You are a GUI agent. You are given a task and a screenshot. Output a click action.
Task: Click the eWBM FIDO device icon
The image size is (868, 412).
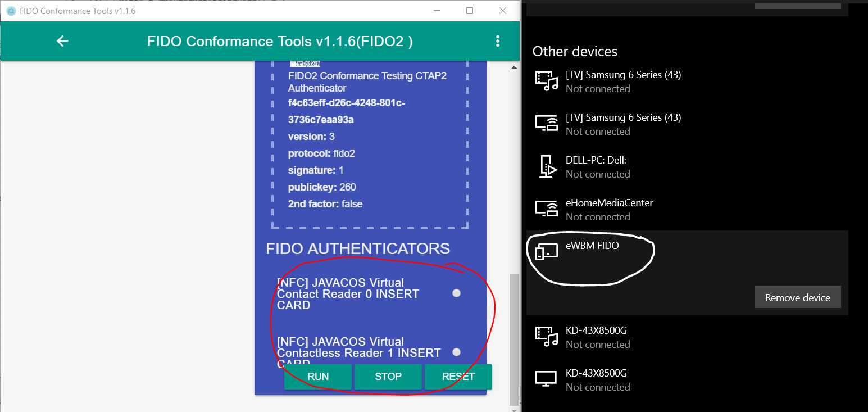coord(546,252)
